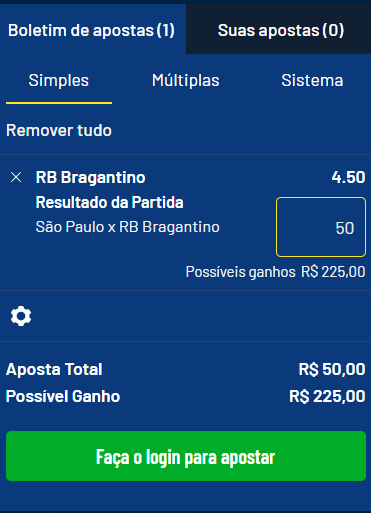The height and width of the screenshot is (513, 371).
Task: Click the Faça o login para apostar button
Action: (186, 456)
